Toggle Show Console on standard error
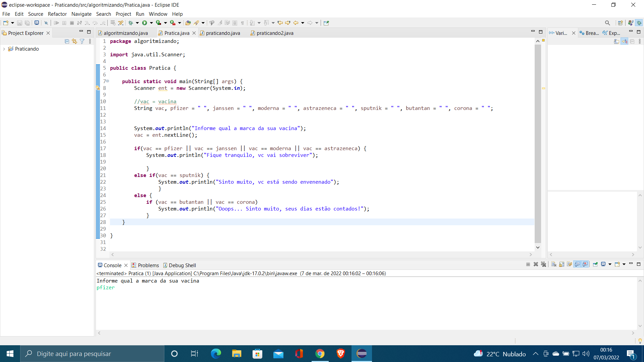Image resolution: width=644 pixels, height=362 pixels. click(585, 264)
